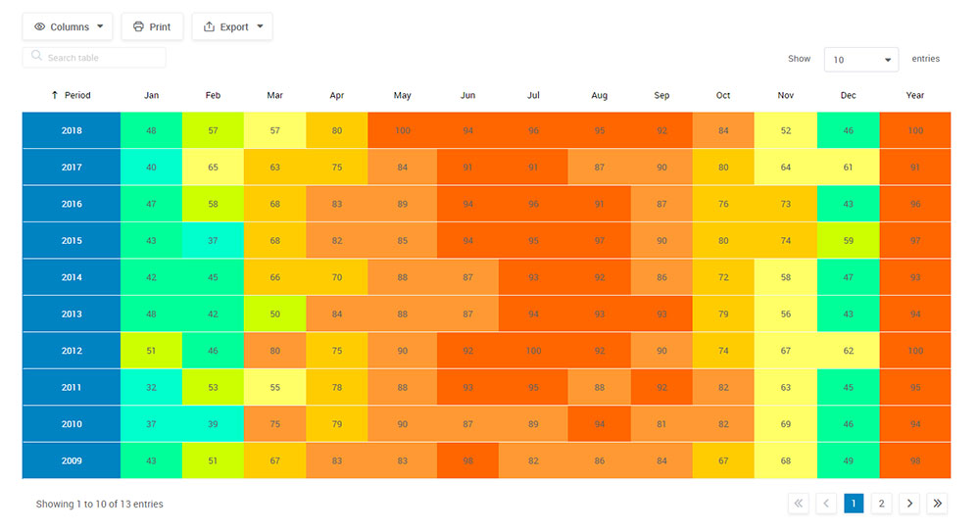The height and width of the screenshot is (531, 980).
Task: Click the eye icon in Columns button
Action: [39, 26]
